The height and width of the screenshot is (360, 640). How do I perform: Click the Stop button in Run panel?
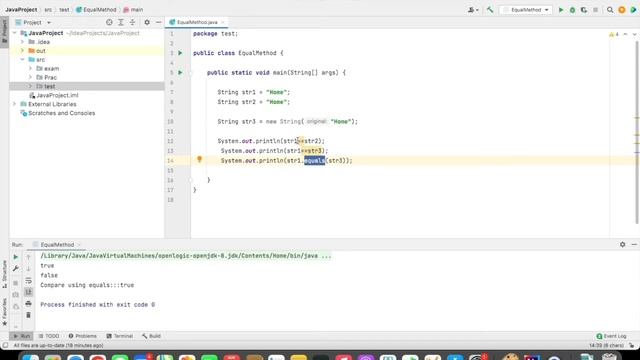point(16,283)
